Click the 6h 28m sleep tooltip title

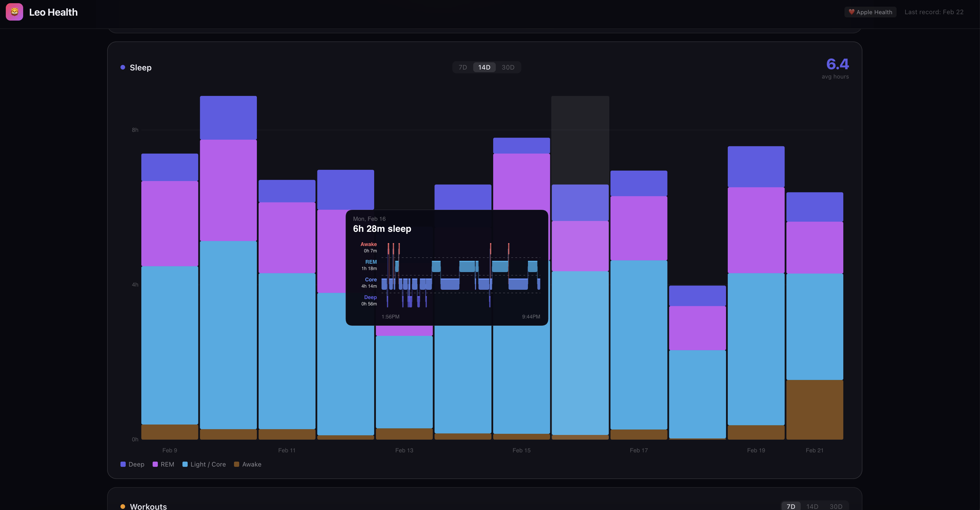coord(382,229)
